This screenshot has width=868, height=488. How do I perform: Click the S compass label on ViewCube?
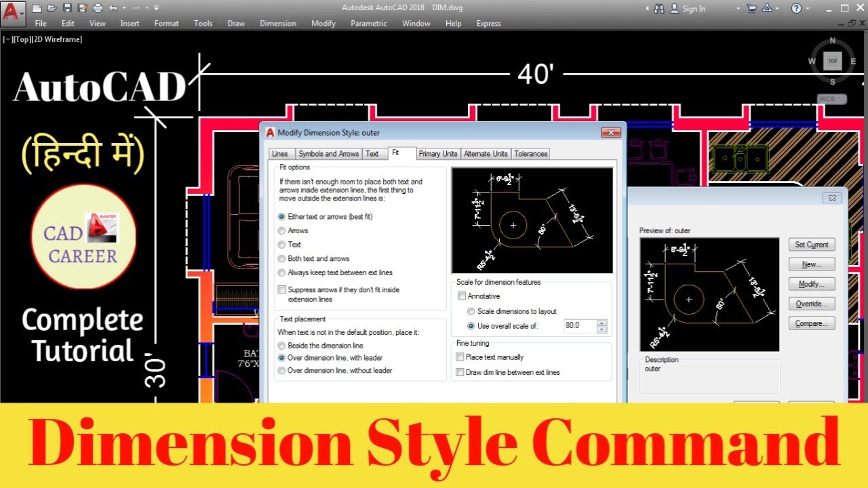point(833,82)
